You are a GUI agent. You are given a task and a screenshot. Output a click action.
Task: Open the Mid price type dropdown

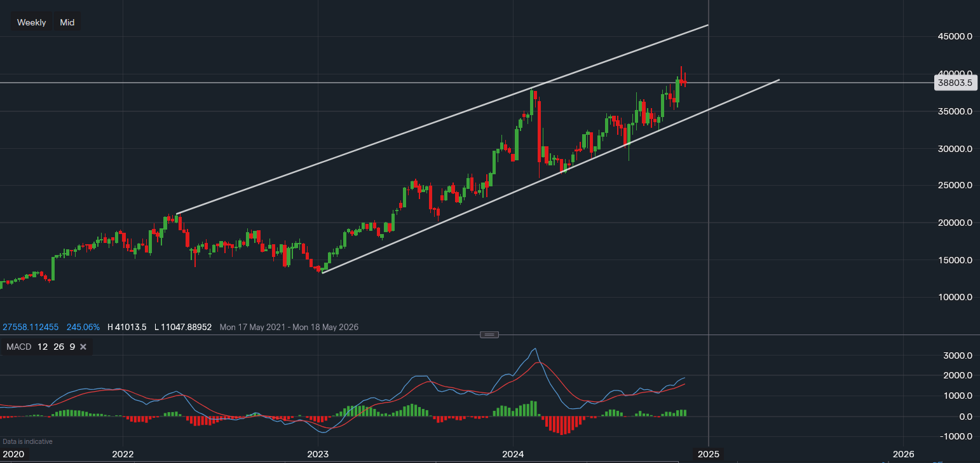coord(67,22)
